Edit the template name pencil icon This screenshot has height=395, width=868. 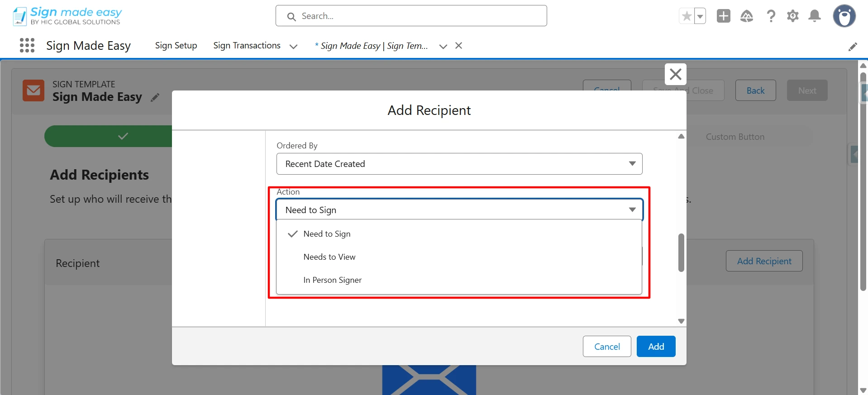(155, 97)
